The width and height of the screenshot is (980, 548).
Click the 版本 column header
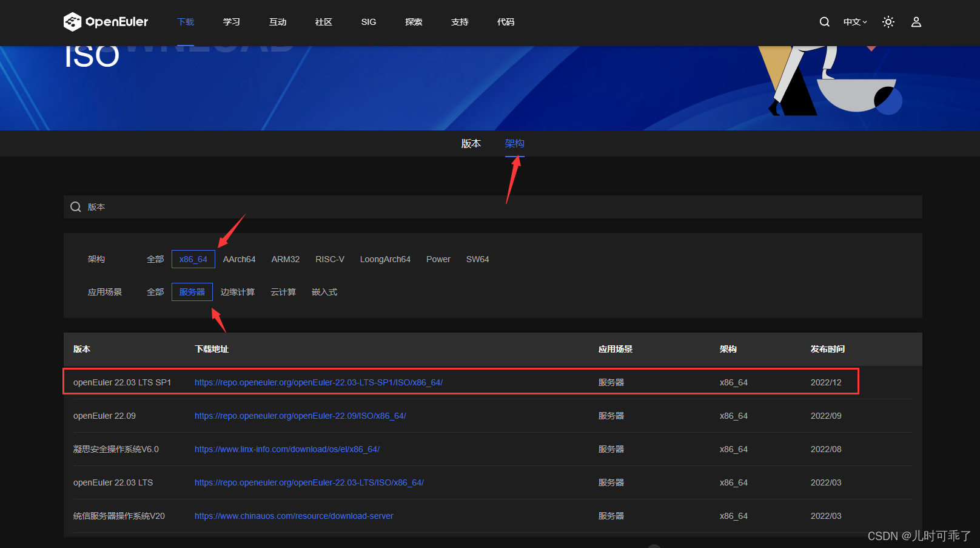pyautogui.click(x=82, y=349)
